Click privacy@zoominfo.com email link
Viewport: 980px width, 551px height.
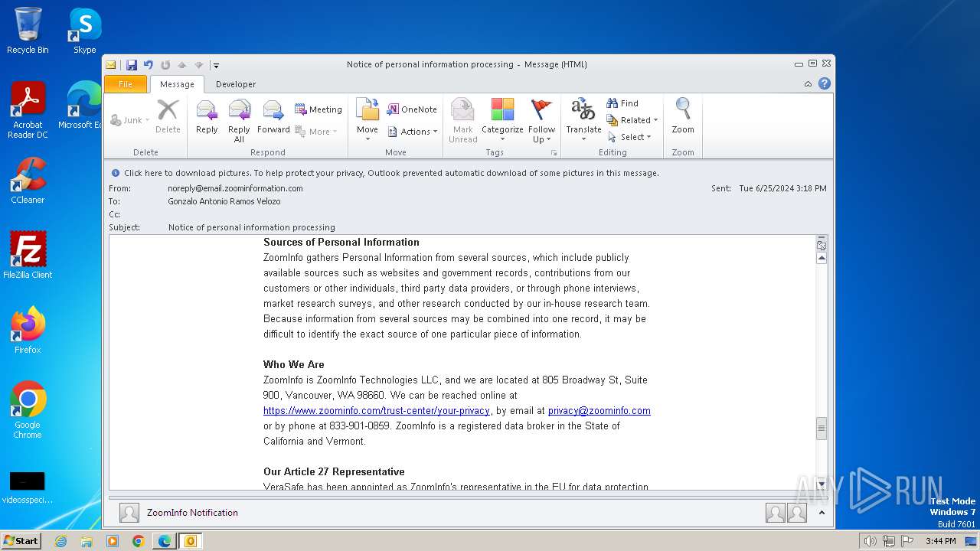pos(599,411)
